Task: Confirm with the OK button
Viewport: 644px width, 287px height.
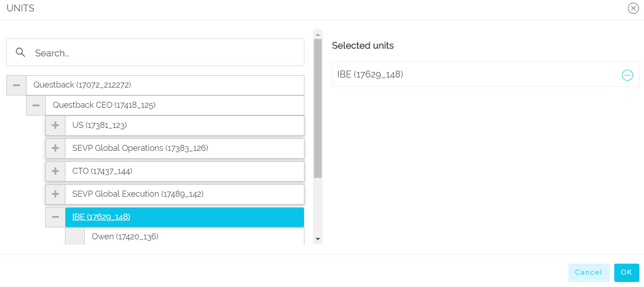Action: [627, 272]
